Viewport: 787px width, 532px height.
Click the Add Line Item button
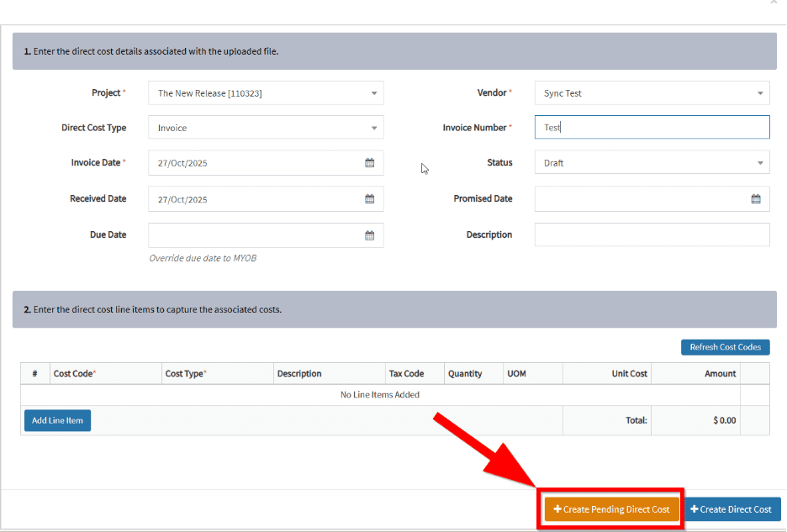(57, 420)
